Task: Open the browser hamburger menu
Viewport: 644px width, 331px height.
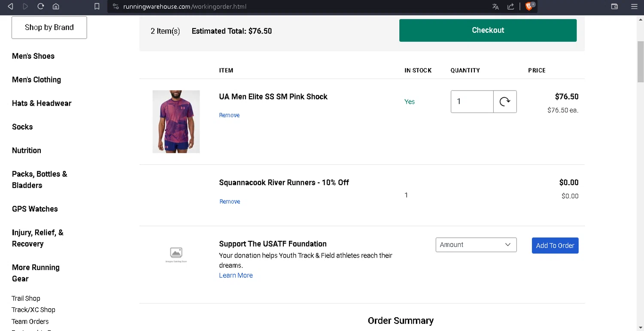Action: coord(634,6)
